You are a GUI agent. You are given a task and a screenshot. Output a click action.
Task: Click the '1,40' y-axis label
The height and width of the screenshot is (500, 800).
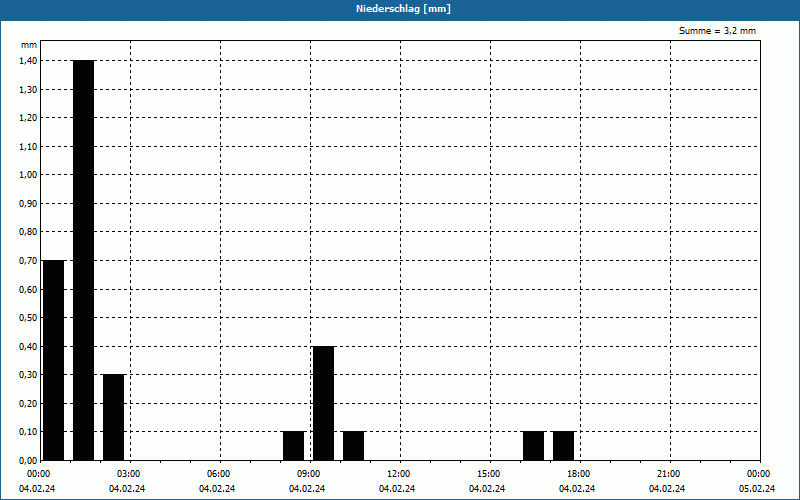click(x=28, y=61)
